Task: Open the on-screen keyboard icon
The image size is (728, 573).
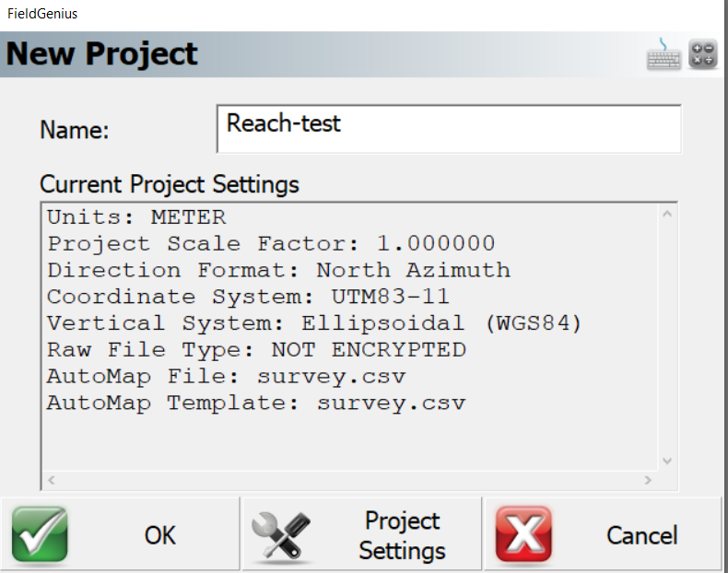Action: (x=663, y=54)
